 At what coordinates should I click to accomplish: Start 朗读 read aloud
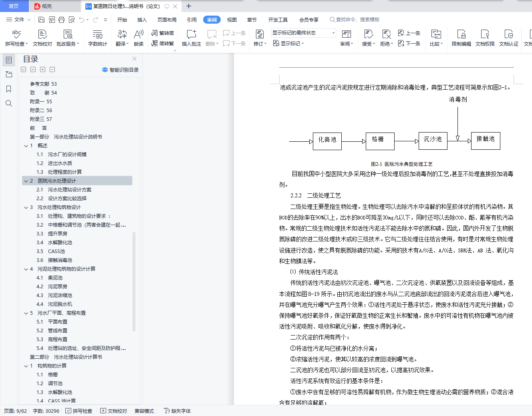pos(139,38)
